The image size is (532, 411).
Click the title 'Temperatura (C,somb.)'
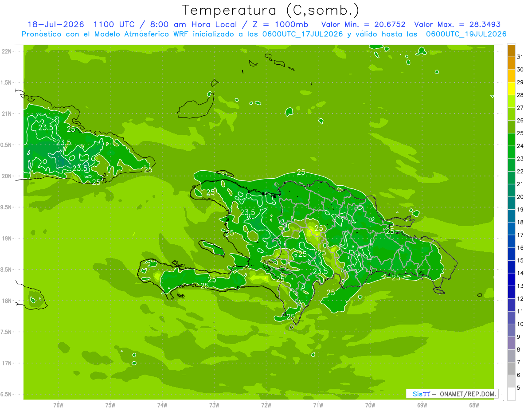coord(270,10)
